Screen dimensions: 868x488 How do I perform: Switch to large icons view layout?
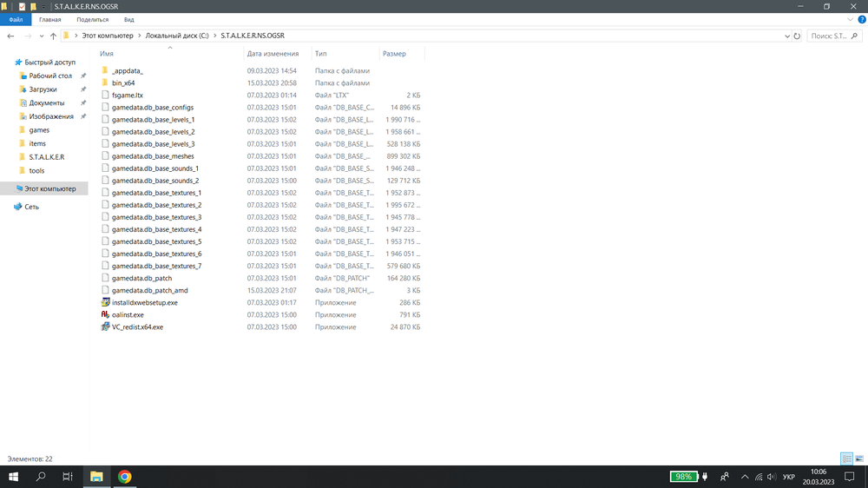(859, 458)
